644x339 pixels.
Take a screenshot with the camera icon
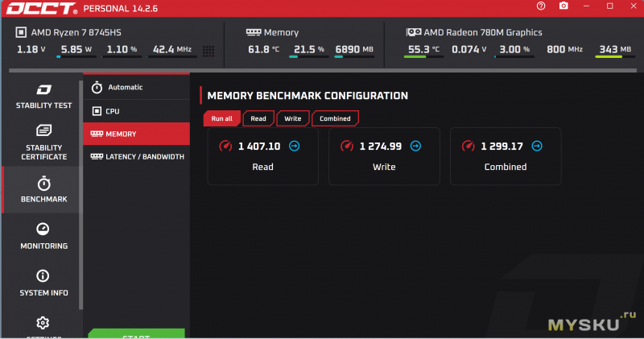point(563,6)
